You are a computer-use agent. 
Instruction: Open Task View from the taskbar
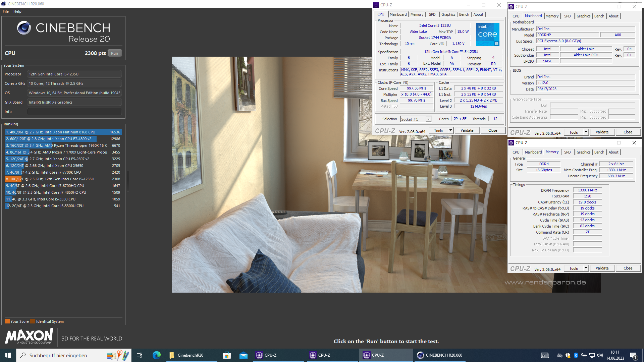point(140,355)
